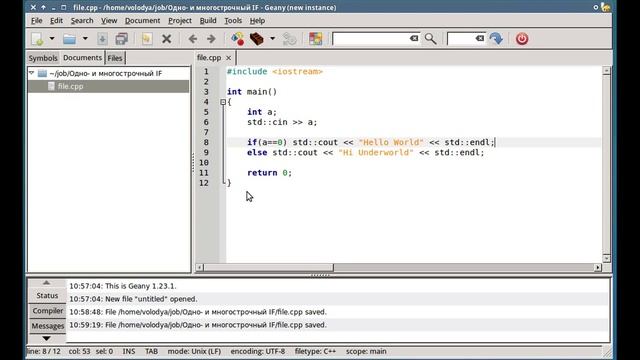Image resolution: width=640 pixels, height=360 pixels.
Task: Close the file.cpp editor tab
Action: [x=229, y=58]
